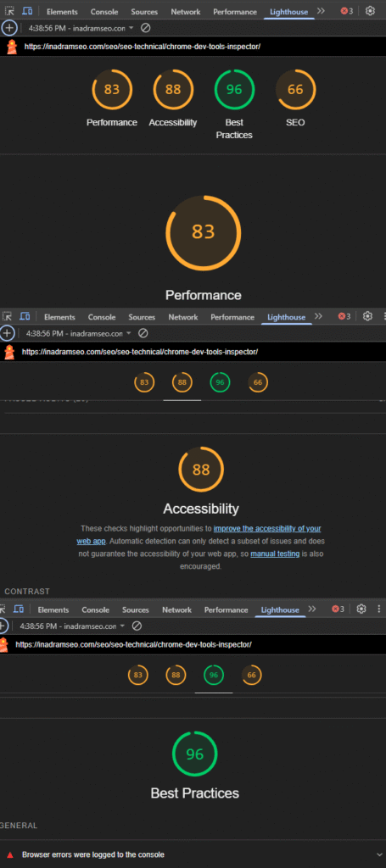Open kebab menu above Accessibility report
This screenshot has height=868, width=386.
(x=384, y=316)
